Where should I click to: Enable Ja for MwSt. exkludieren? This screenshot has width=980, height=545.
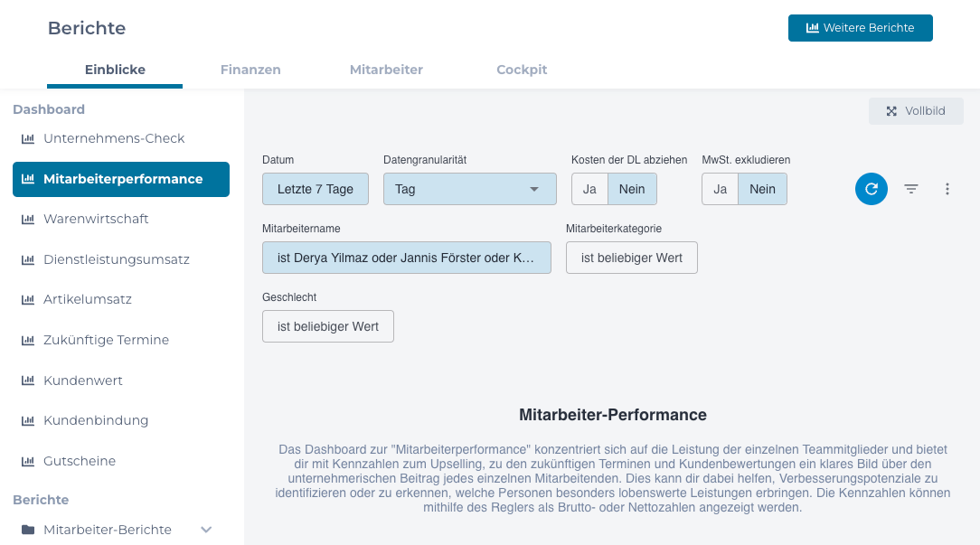pos(720,189)
